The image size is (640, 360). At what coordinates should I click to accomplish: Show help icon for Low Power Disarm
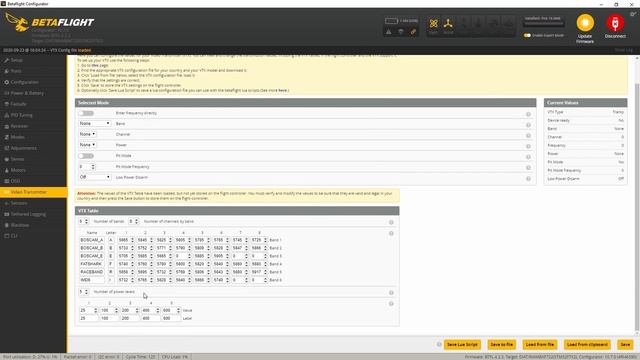pos(528,179)
